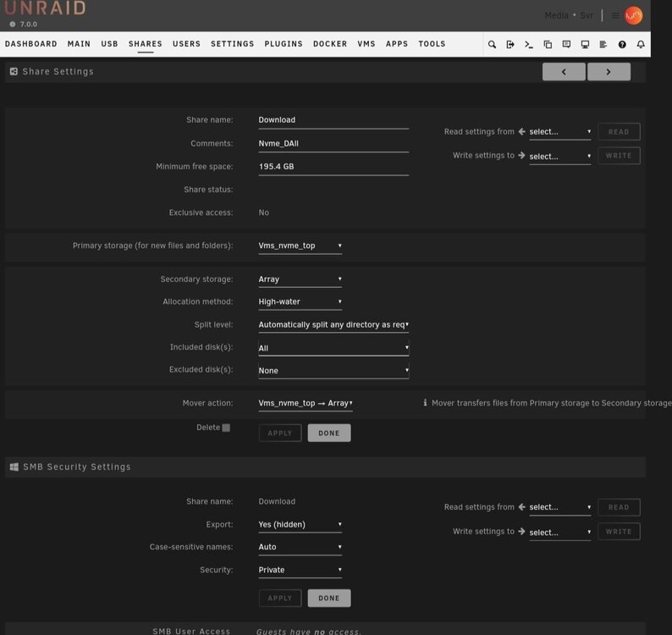Open the system info monitor icon
This screenshot has width=672, height=635.
[585, 44]
